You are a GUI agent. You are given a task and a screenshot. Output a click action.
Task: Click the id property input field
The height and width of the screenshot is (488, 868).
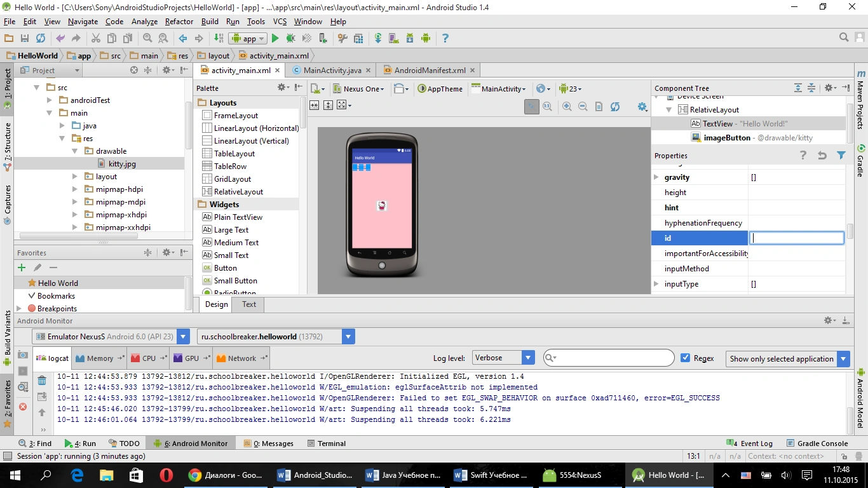(x=796, y=238)
